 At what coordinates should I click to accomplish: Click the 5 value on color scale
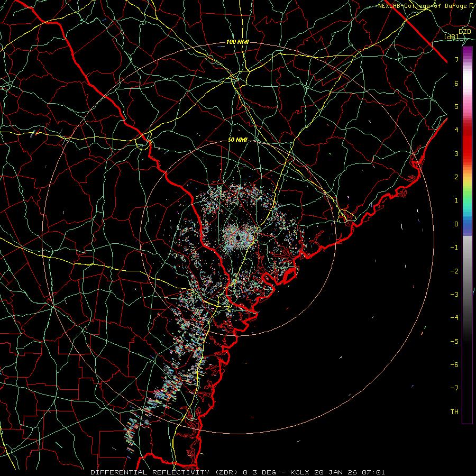456,106
